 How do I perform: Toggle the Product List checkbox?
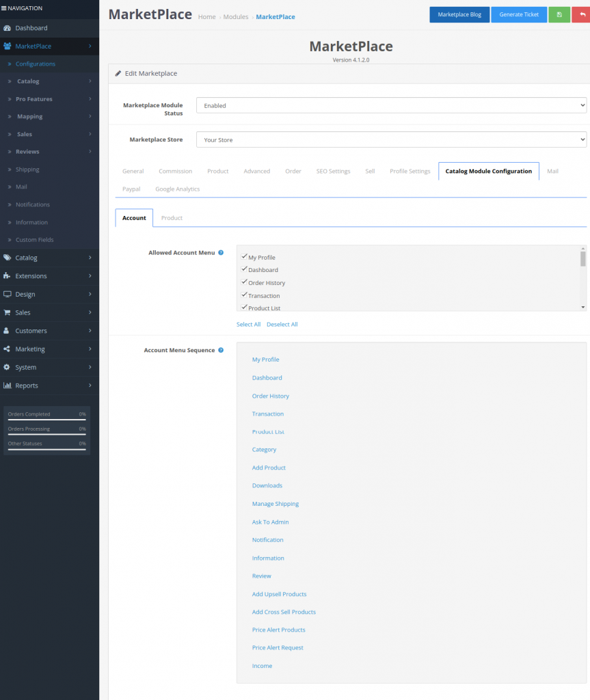tap(244, 308)
